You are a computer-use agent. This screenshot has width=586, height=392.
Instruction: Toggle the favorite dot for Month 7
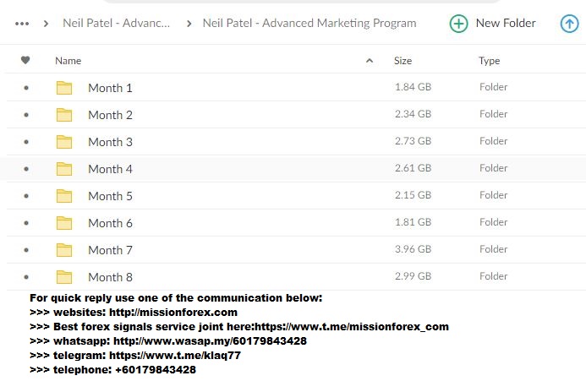coord(26,250)
